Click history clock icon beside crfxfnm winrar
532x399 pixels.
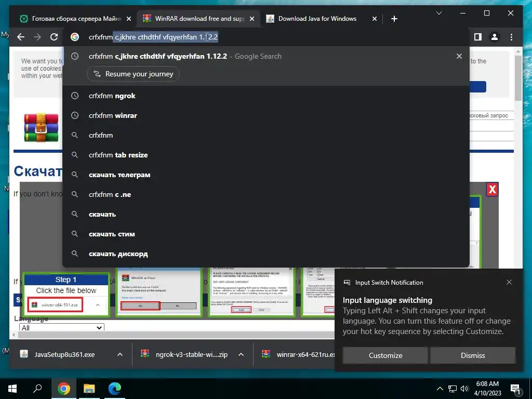pyautogui.click(x=75, y=116)
